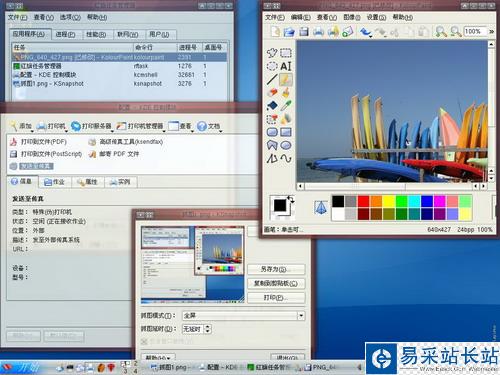
Task: Click the Undo arrow in KolourPaint toolbar
Action: [365, 32]
